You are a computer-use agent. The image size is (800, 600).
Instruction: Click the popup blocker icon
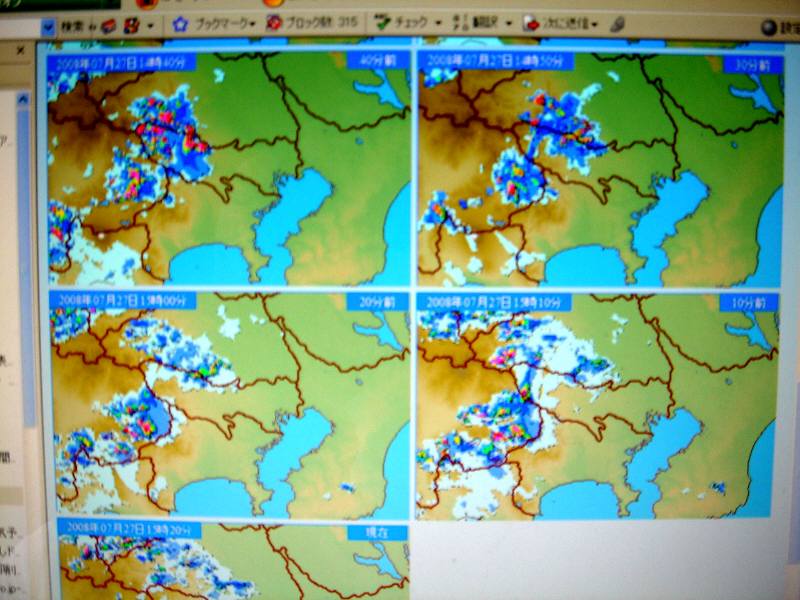tap(274, 22)
